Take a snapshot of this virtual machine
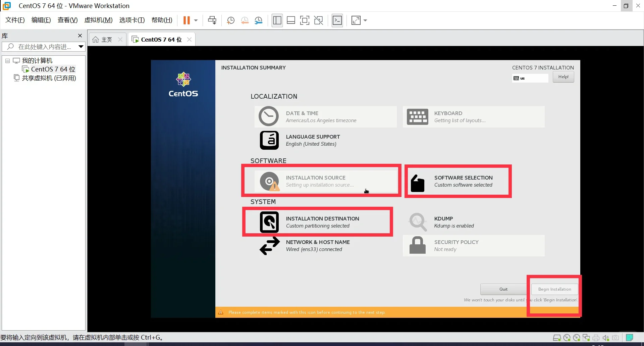 tap(230, 20)
